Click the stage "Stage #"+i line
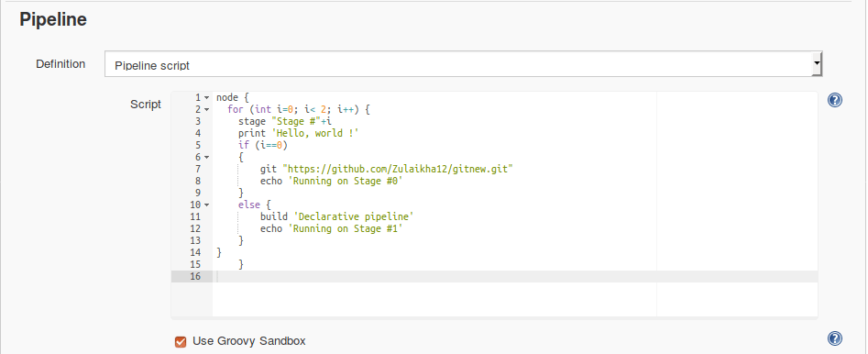The height and width of the screenshot is (354, 868). coord(285,121)
